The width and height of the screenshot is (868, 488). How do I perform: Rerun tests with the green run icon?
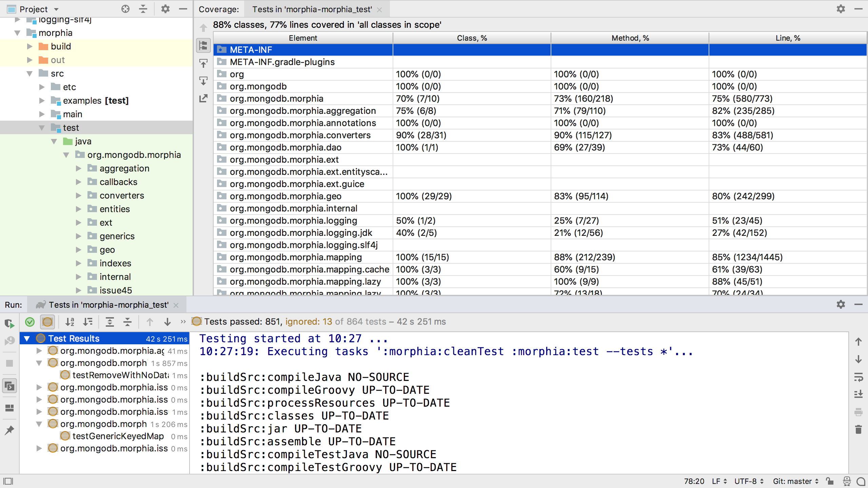9,323
